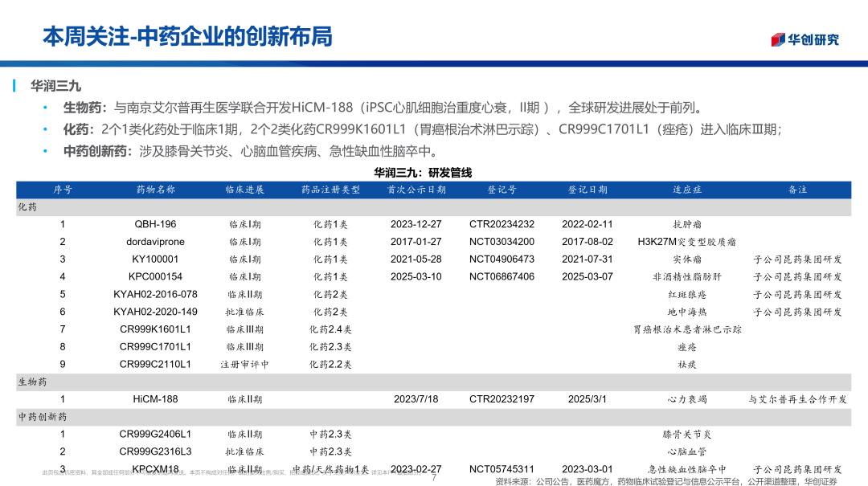The width and height of the screenshot is (868, 486).
Task: Select the bullet line starting with 生物药：与南京艾尔普
Action: (383, 108)
